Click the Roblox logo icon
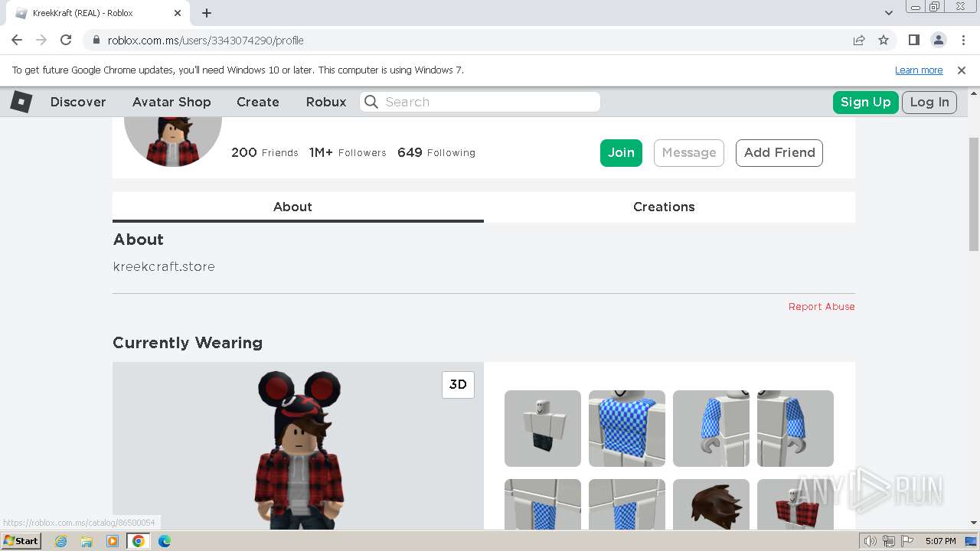Viewport: 980px width, 551px height. tap(21, 102)
